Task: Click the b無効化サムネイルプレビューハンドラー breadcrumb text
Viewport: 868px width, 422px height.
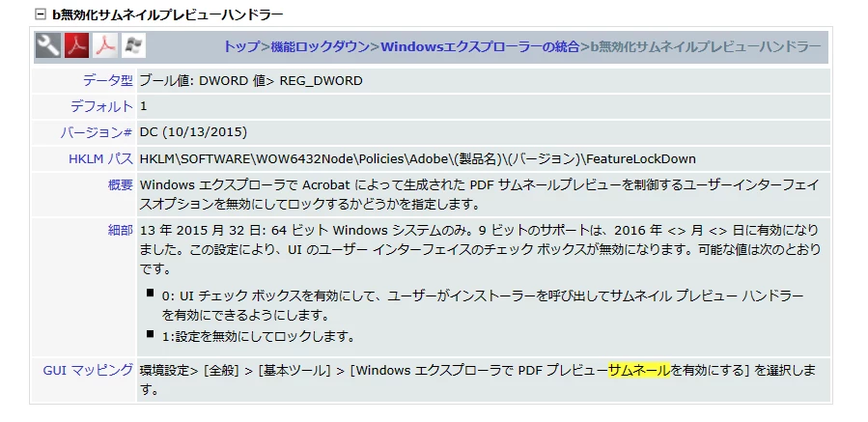Action: 706,46
